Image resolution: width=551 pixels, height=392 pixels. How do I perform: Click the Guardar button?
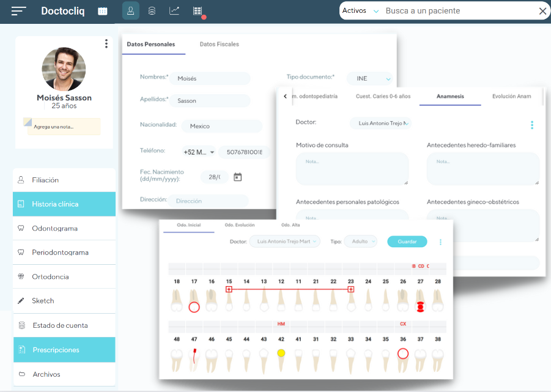(407, 242)
